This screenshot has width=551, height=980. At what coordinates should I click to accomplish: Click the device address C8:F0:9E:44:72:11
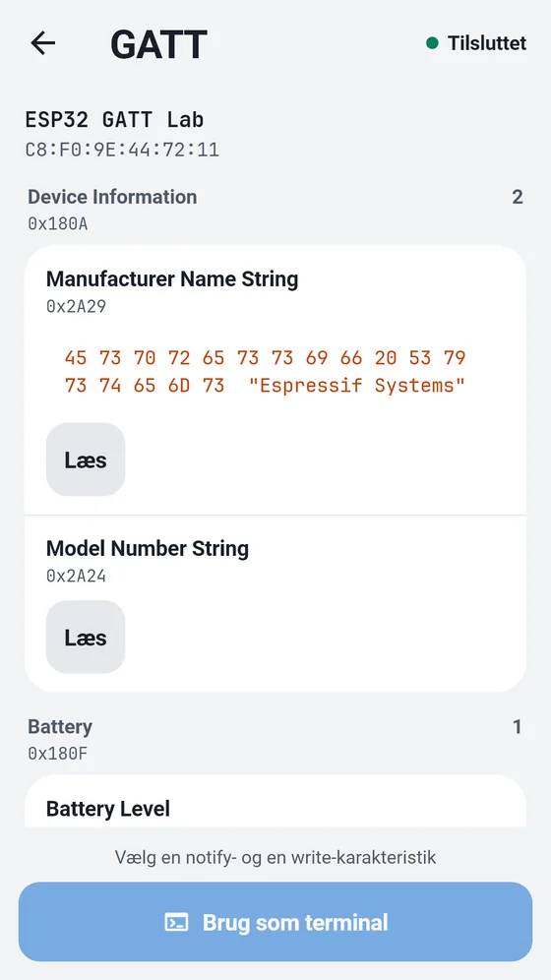[x=122, y=150]
